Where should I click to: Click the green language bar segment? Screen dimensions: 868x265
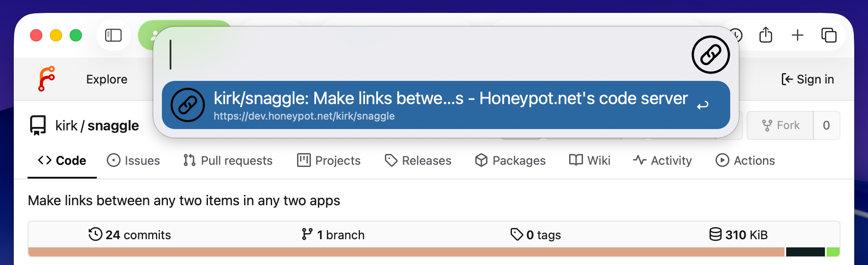tap(833, 252)
